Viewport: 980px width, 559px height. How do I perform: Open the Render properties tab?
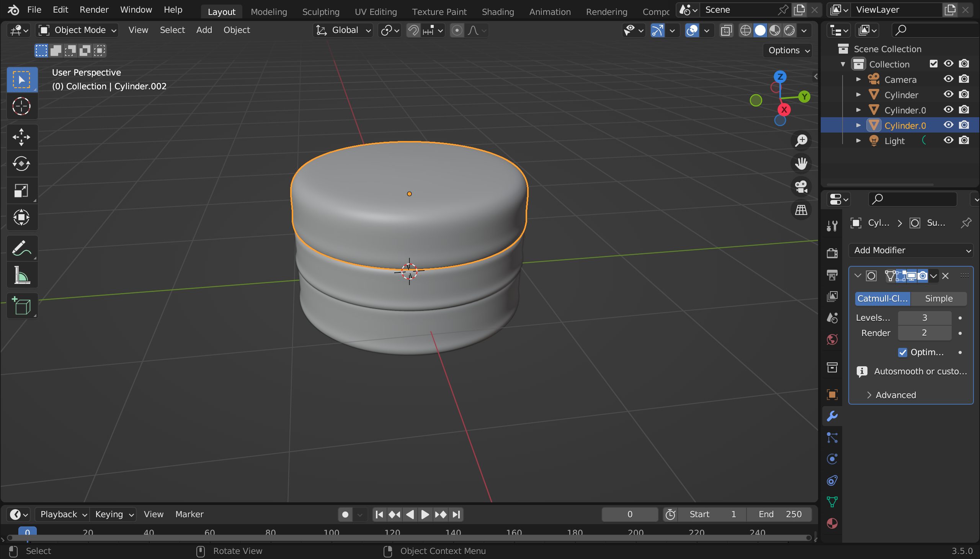click(x=832, y=252)
